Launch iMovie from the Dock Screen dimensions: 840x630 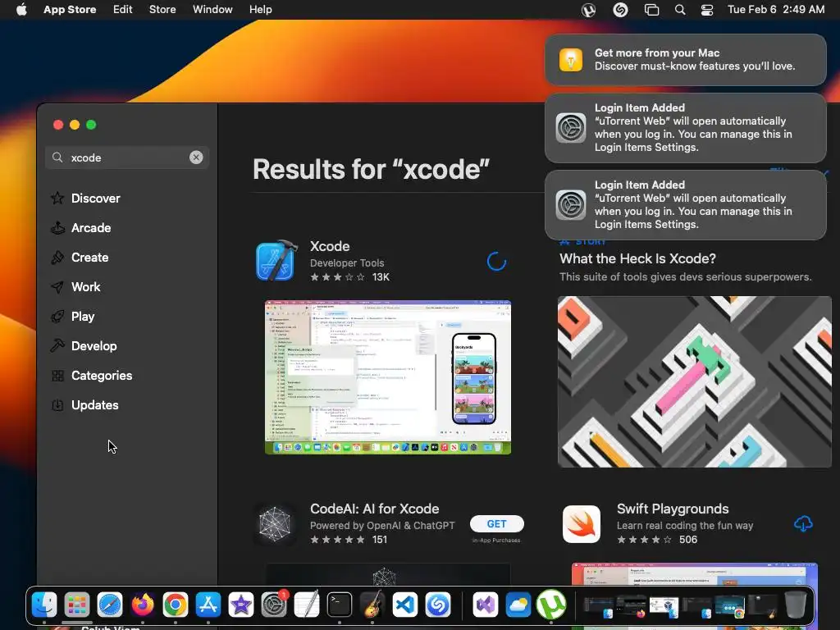(241, 605)
